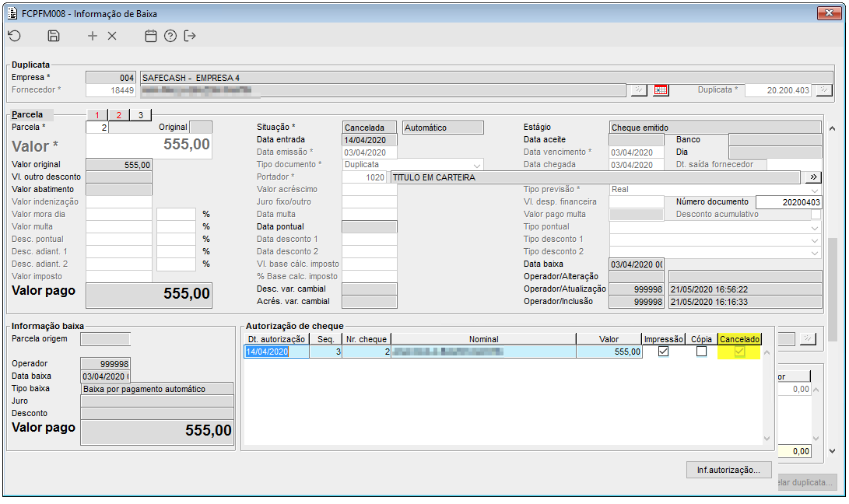Open Tipo pontual dropdown

[815, 227]
